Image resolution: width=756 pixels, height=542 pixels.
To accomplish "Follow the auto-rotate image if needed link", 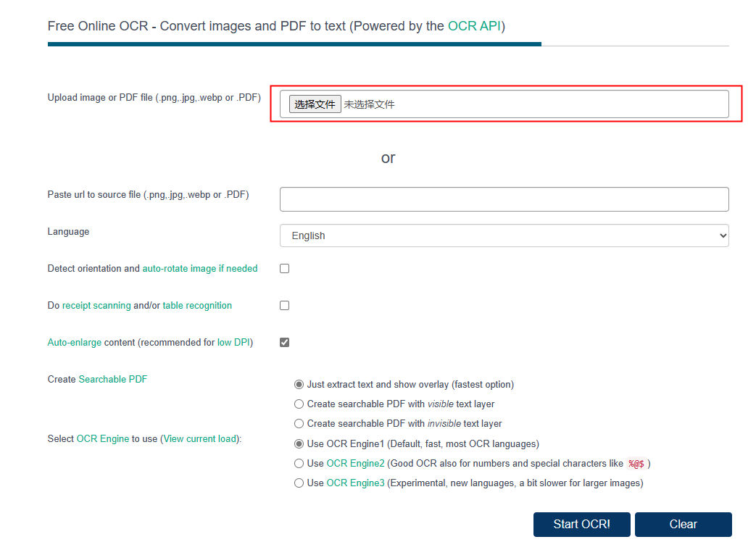I will (199, 269).
